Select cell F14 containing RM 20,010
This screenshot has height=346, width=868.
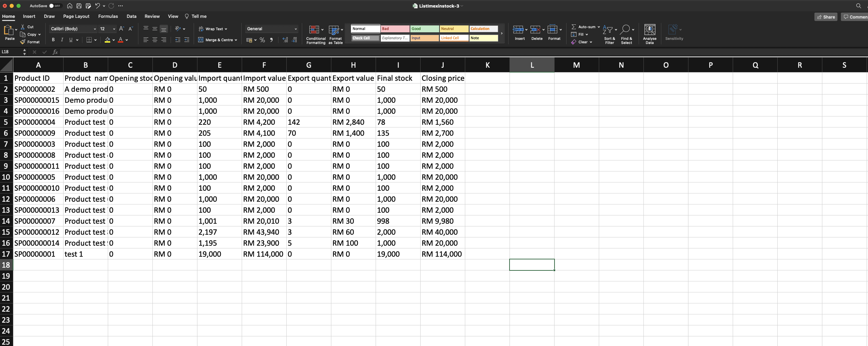264,221
